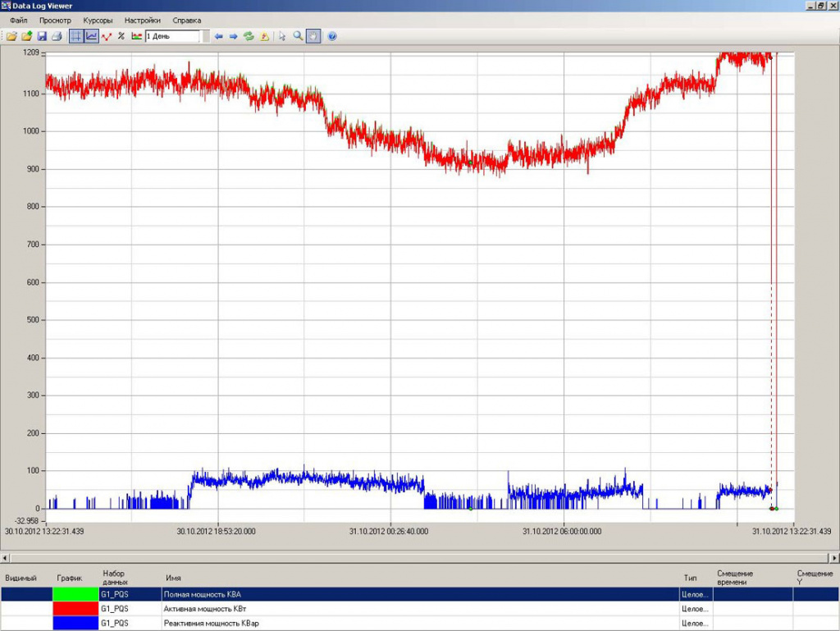Select the hand pan tool
This screenshot has height=631, width=840.
[313, 36]
